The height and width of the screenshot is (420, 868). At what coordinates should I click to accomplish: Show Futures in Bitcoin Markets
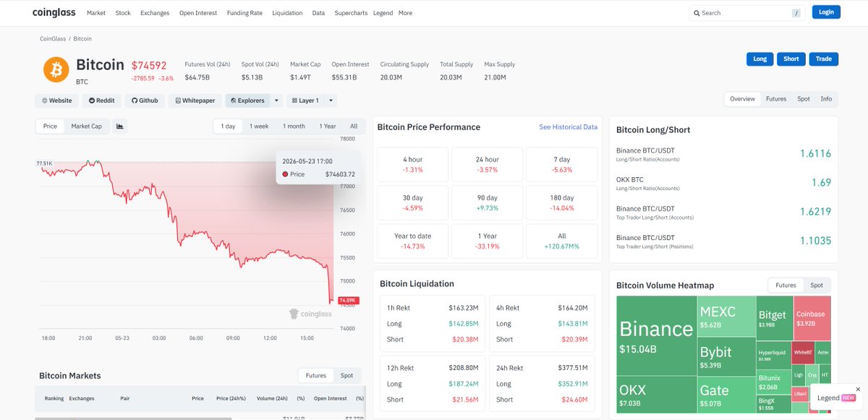[x=316, y=376]
